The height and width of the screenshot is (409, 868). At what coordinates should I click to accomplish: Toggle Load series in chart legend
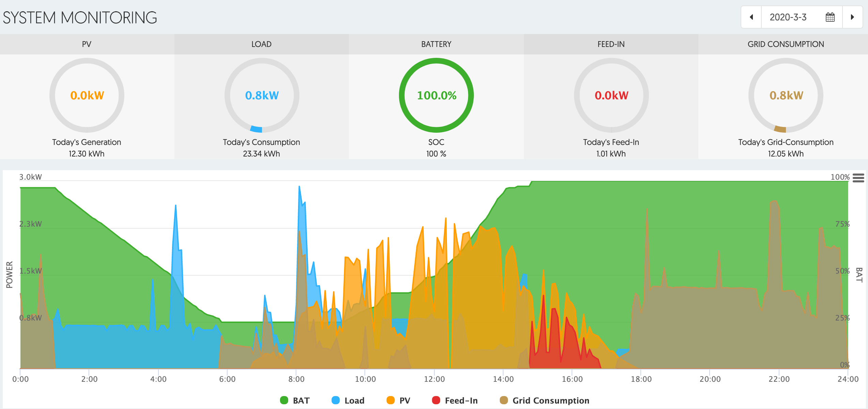coord(348,400)
